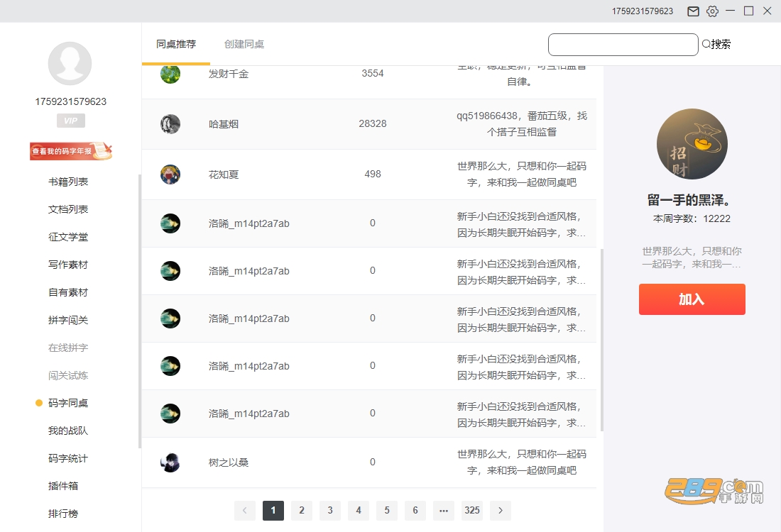The width and height of the screenshot is (781, 532).
Task: Switch to the 同桌推荐 tab
Action: click(176, 44)
